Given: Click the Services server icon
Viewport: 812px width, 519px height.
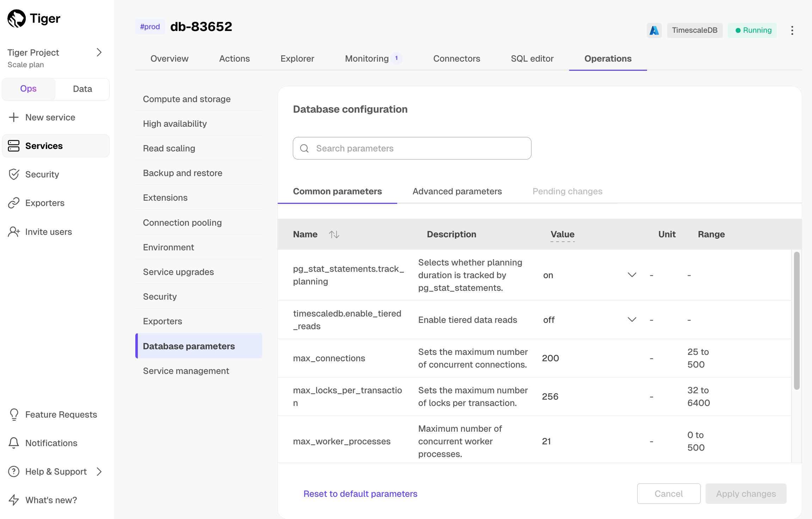Looking at the screenshot, I should tap(14, 146).
